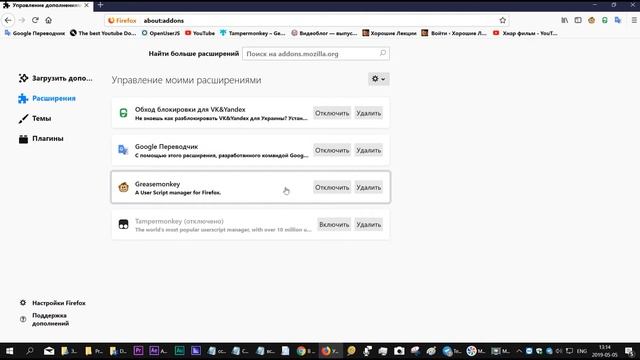
Task: Open Tampermonkey – Ge... bookmark
Action: tap(252, 33)
